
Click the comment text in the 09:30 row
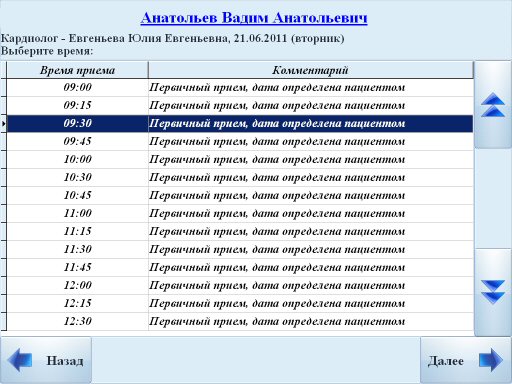(277, 124)
